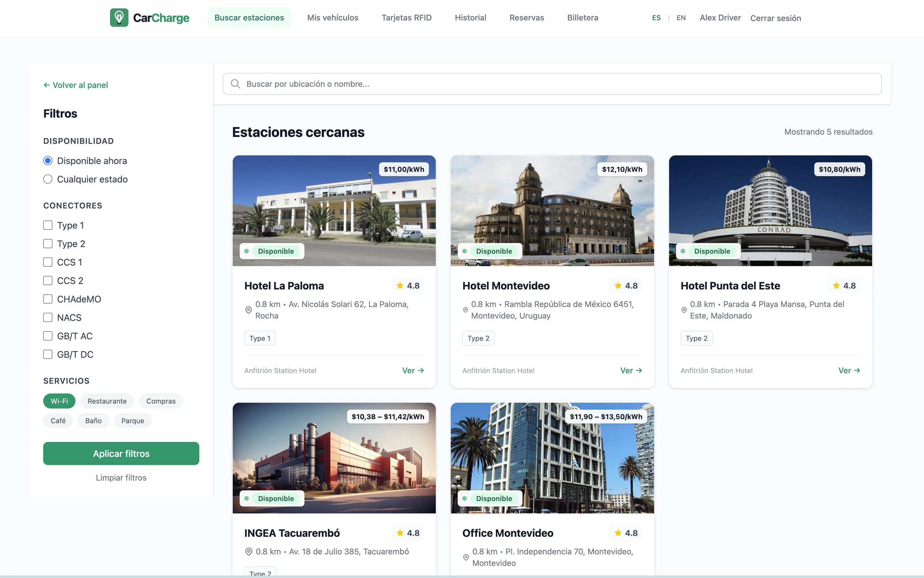Open the INGEA Tacuarembó building photo

click(334, 458)
